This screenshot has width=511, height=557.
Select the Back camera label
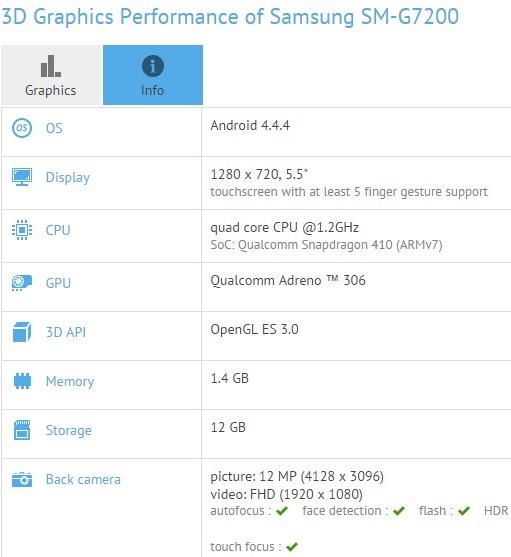[x=83, y=479]
